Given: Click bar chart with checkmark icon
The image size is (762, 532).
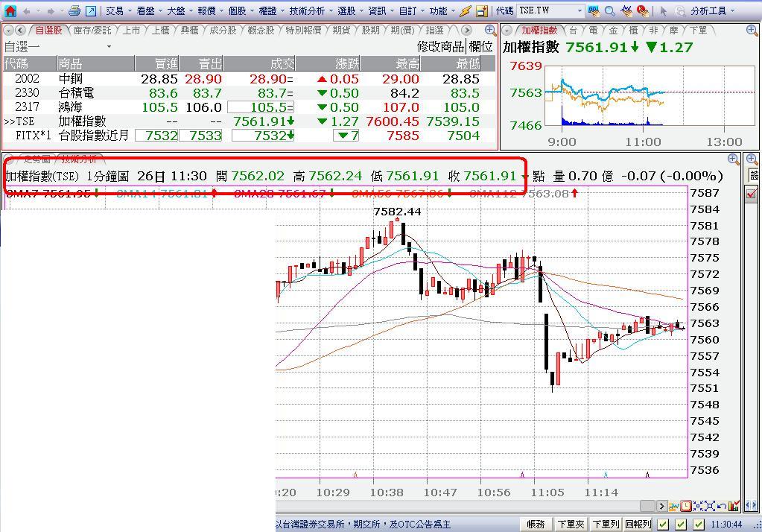Looking at the screenshot, I should pos(734,506).
